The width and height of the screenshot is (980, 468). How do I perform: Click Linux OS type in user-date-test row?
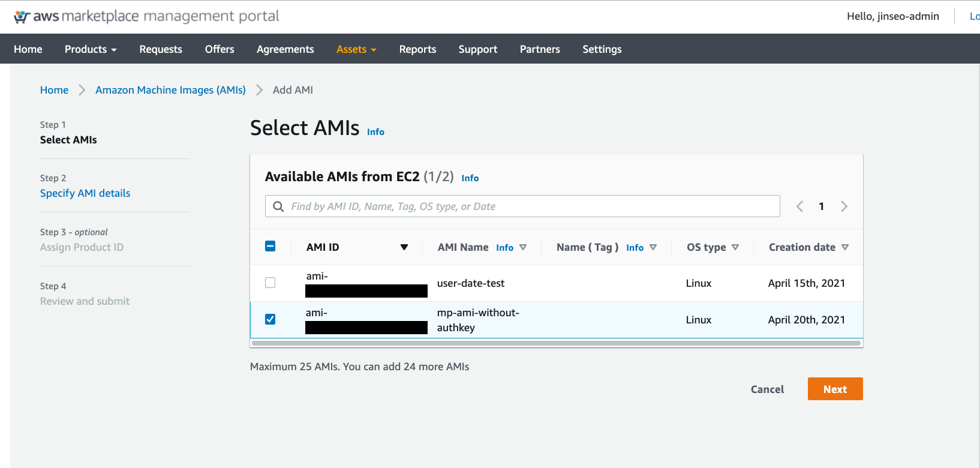pyautogui.click(x=699, y=283)
